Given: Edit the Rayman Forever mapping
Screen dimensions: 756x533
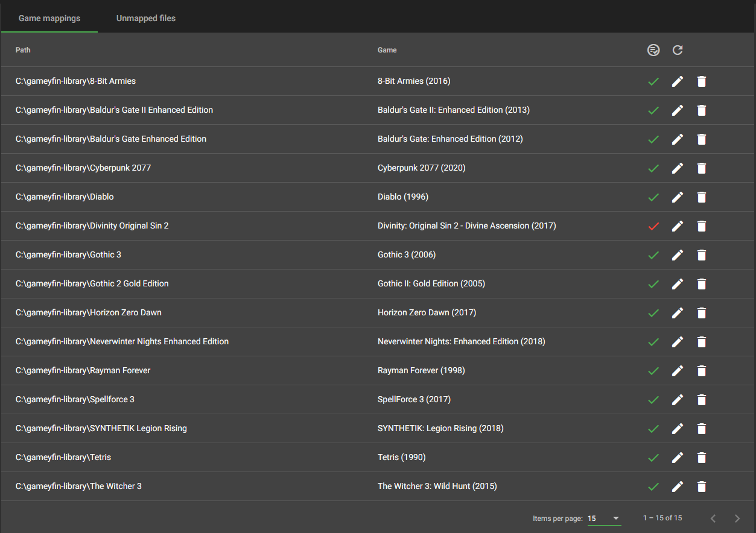Looking at the screenshot, I should click(678, 371).
